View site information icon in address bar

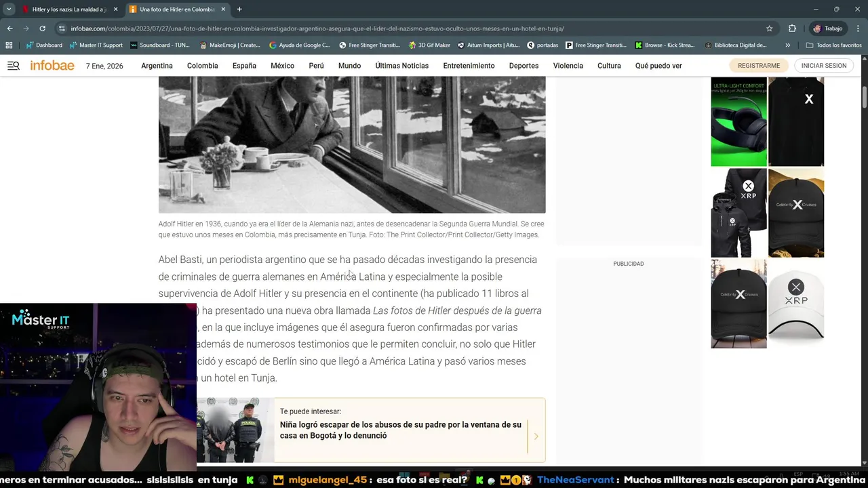(x=62, y=28)
